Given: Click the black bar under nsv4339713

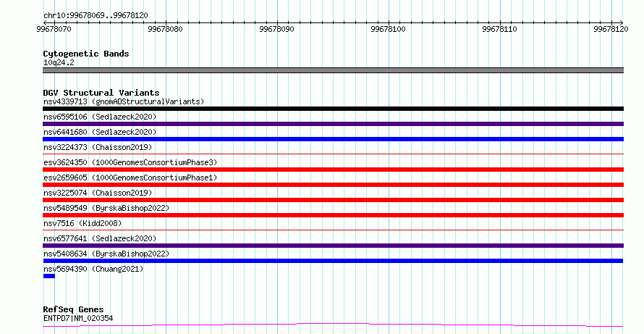Looking at the screenshot, I should coord(333,109).
